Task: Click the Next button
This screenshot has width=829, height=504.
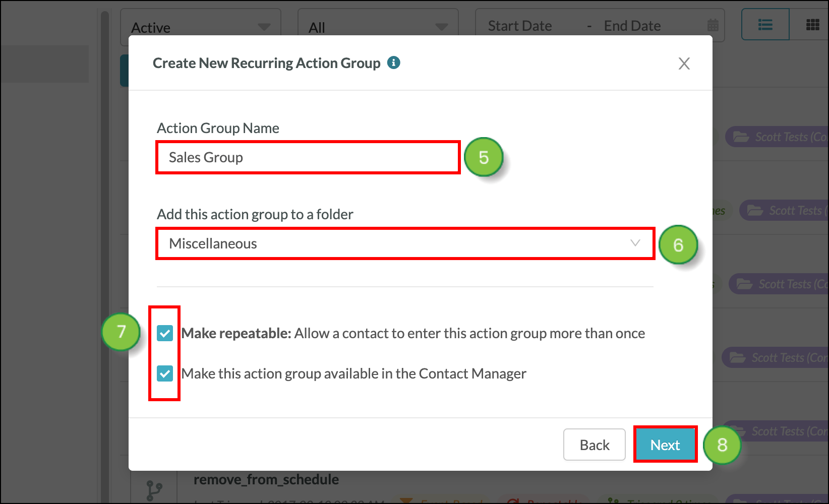Action: pyautogui.click(x=665, y=445)
